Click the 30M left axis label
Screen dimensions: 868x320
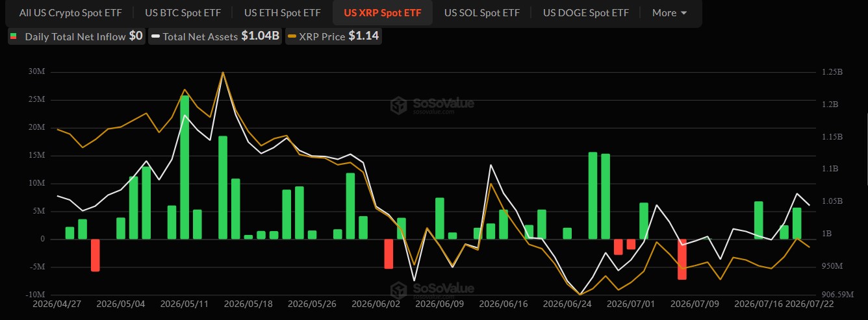coord(36,71)
